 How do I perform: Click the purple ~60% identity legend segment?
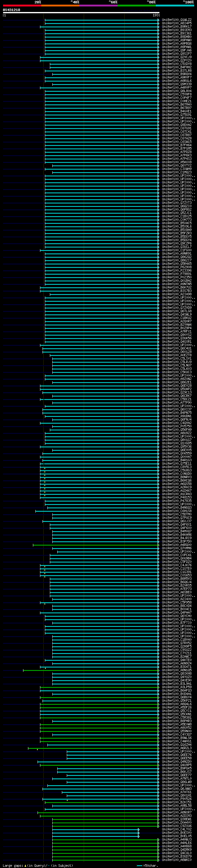98,6
